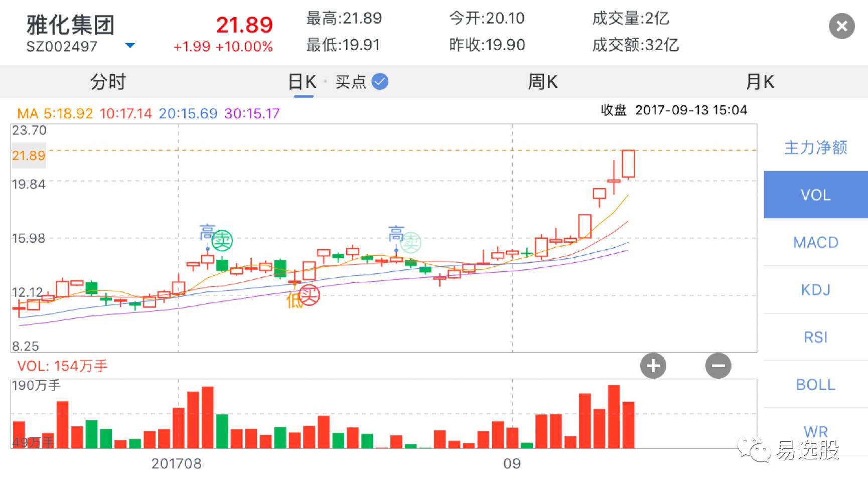Click the 最高:21.89 value
This screenshot has height=488, width=868.
point(344,19)
